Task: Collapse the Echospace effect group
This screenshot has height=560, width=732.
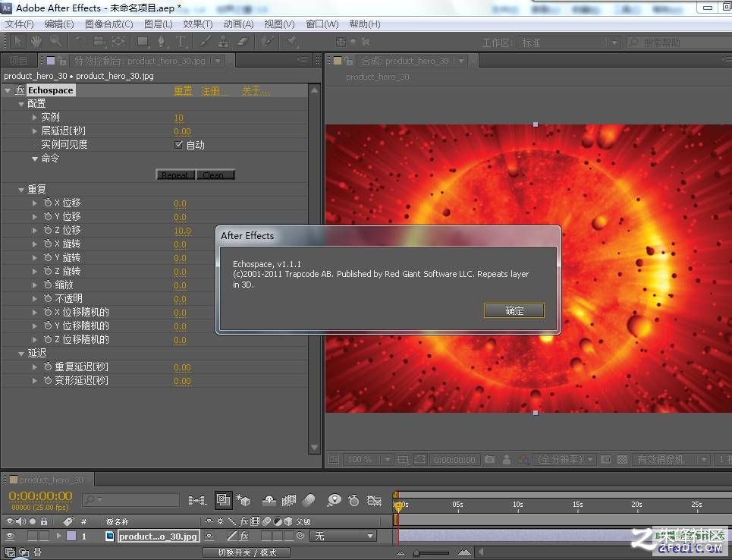Action: tap(8, 90)
